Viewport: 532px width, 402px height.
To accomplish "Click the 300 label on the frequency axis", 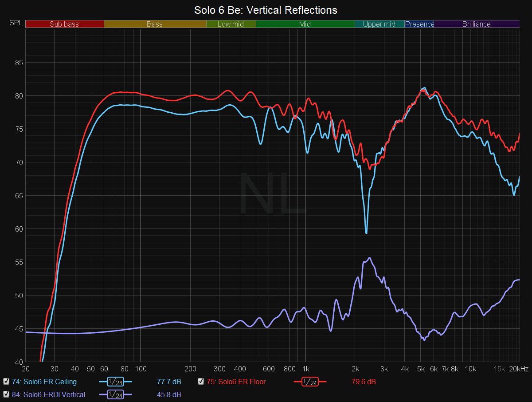I will 219,369.
